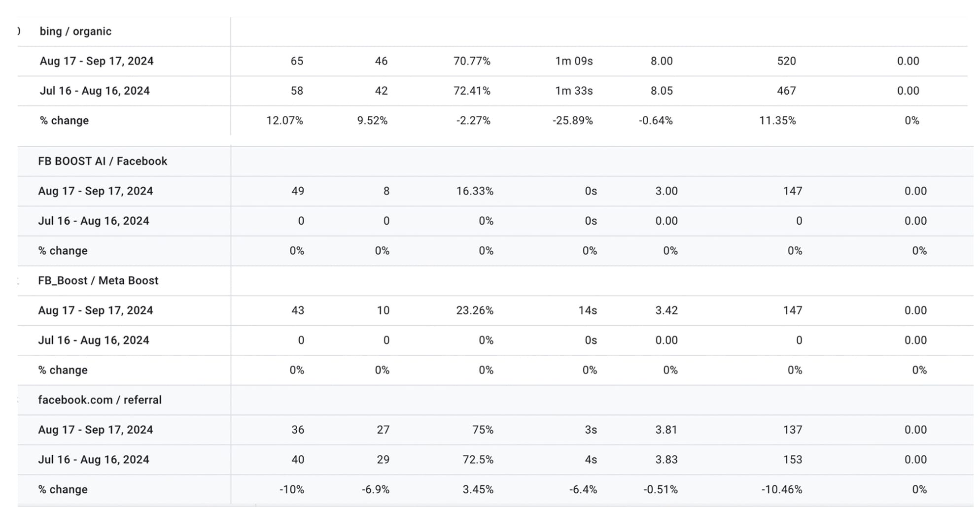Click the 12.07% change value

pyautogui.click(x=284, y=121)
